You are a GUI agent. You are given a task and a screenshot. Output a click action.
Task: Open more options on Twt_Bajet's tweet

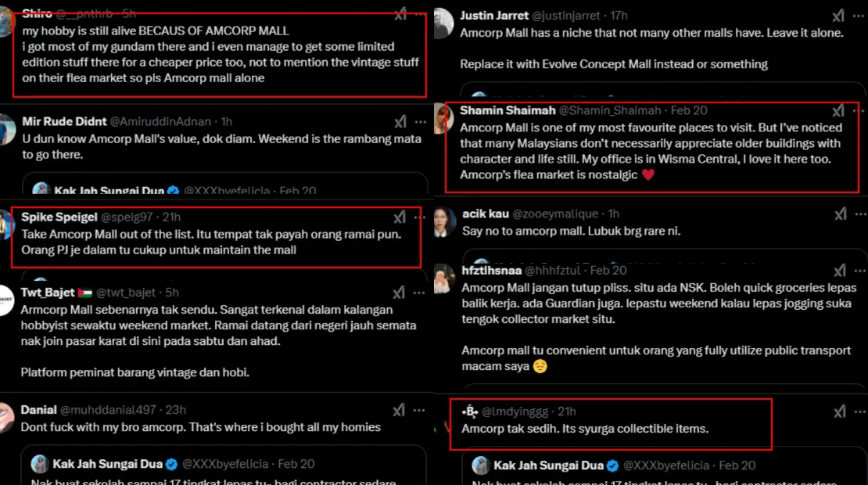point(419,293)
